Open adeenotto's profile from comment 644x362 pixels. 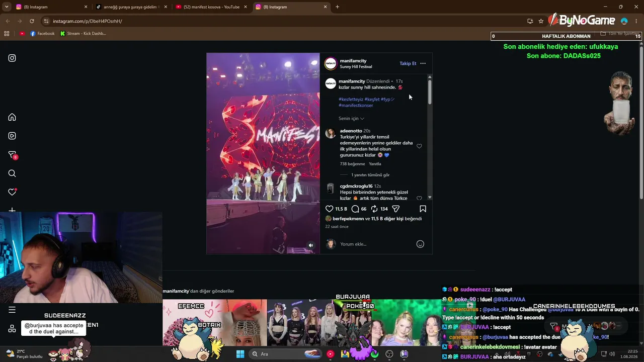click(x=351, y=131)
